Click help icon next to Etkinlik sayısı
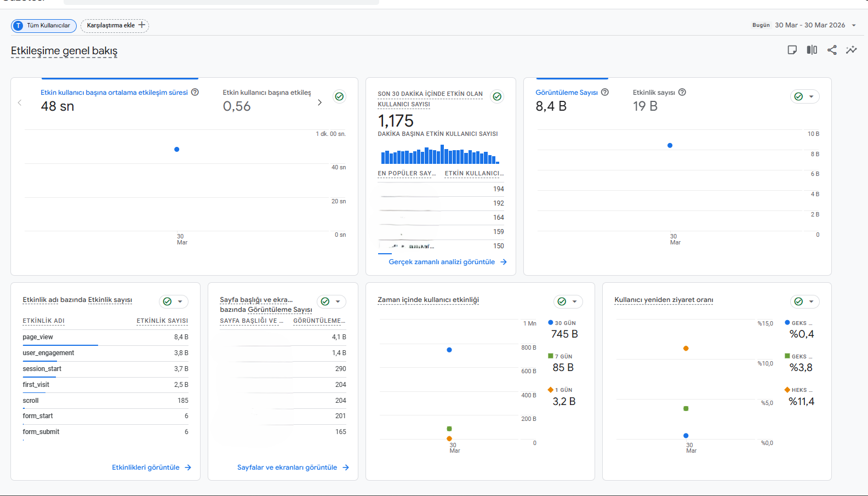The height and width of the screenshot is (496, 868). coord(682,92)
